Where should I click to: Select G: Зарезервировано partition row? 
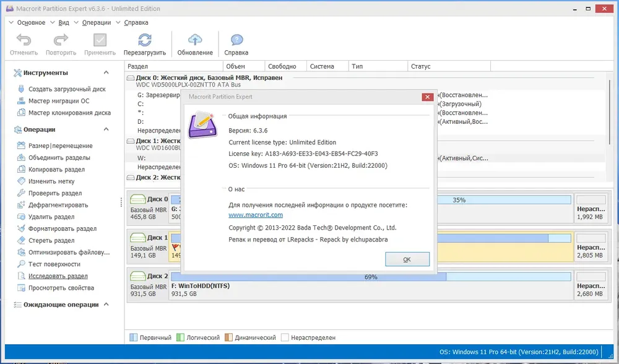tap(158, 95)
